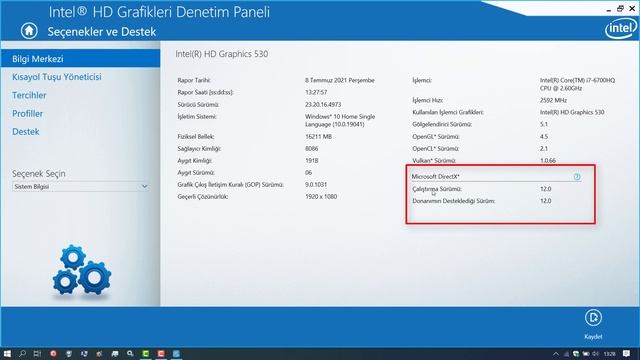Click the Donanımın Desteklediği Sürüm label
The width and height of the screenshot is (640, 360).
[453, 201]
